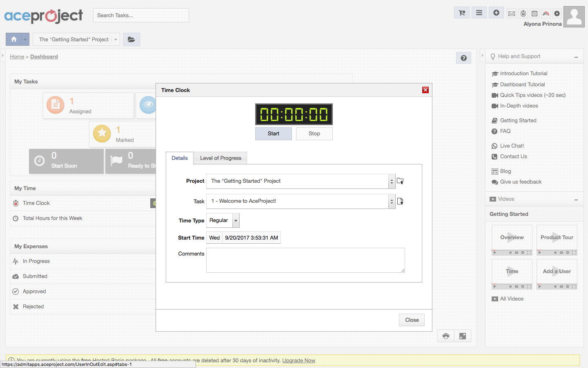Open Quick Tips videos link

click(x=533, y=95)
